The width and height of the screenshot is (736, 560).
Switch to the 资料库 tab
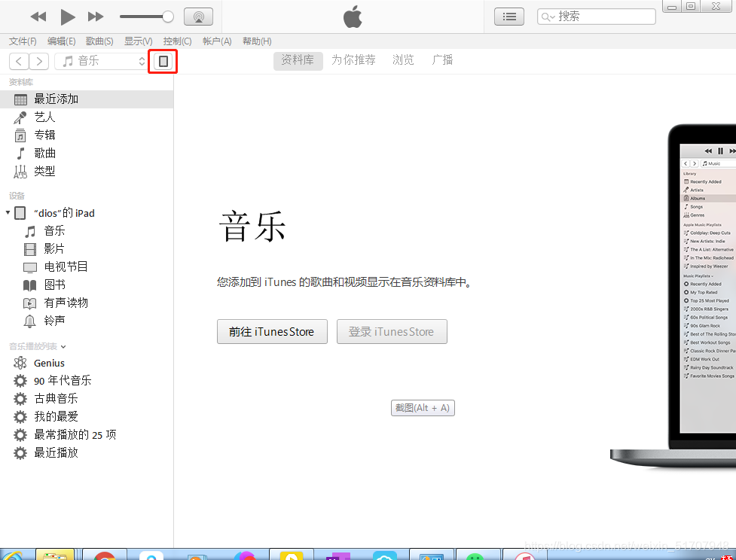[298, 60]
